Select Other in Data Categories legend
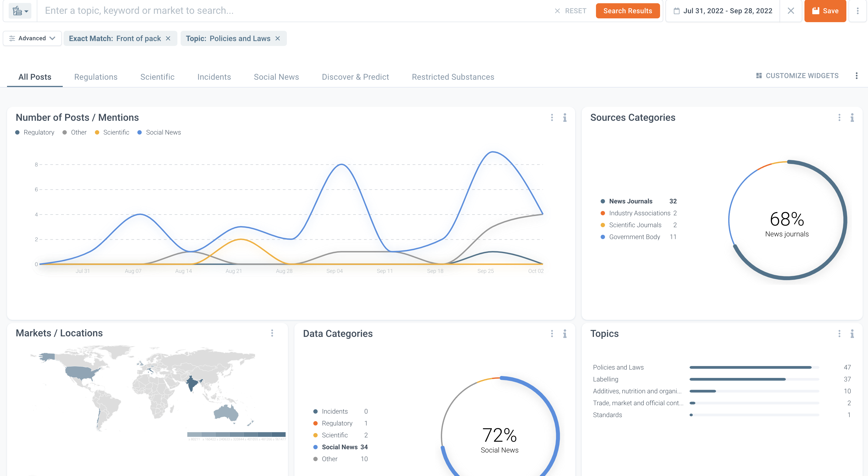The width and height of the screenshot is (868, 476). pyautogui.click(x=340, y=459)
